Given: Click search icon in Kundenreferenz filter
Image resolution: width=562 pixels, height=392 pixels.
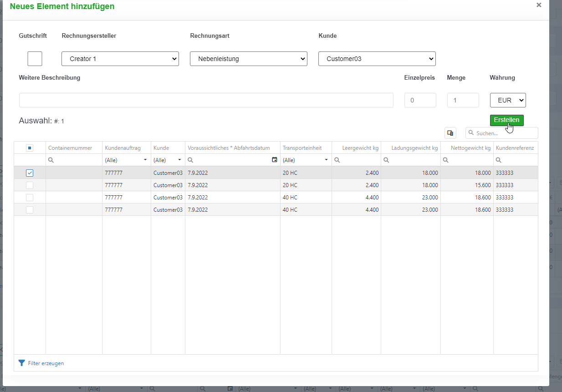Looking at the screenshot, I should click(x=499, y=160).
